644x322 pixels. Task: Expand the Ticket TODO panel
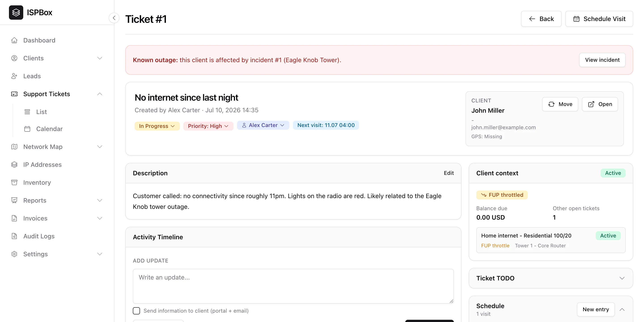coord(622,278)
